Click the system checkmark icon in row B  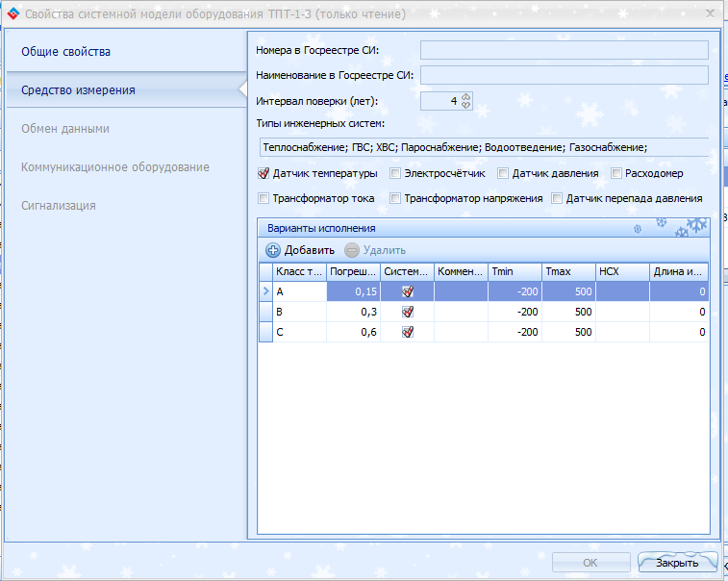[x=408, y=312]
